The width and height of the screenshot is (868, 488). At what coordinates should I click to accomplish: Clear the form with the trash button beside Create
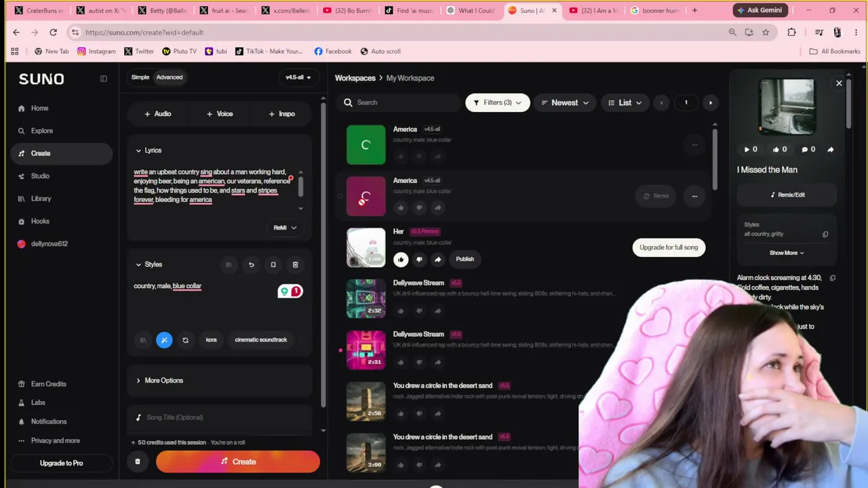(x=137, y=462)
